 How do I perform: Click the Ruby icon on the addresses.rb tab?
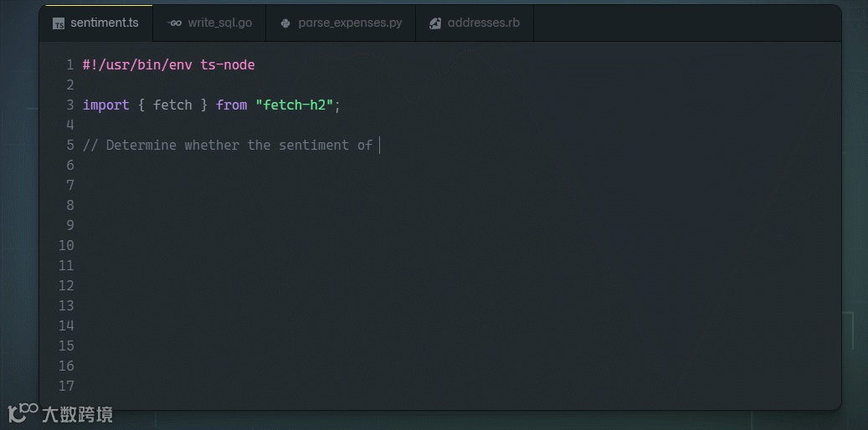tap(435, 23)
